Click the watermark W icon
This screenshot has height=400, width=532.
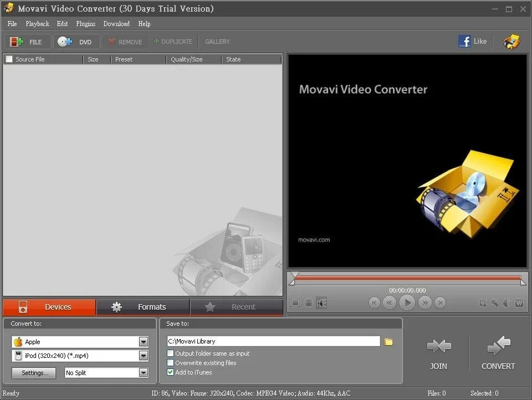[x=519, y=302]
